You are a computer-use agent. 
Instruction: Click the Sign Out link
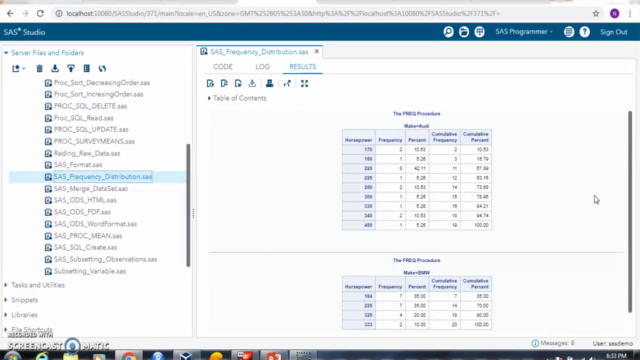coord(613,32)
